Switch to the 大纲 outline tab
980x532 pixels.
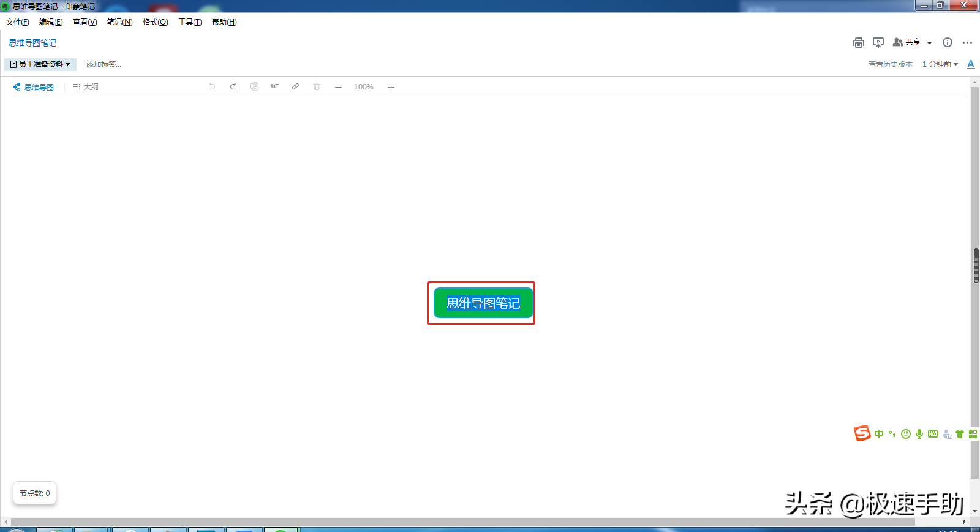86,87
